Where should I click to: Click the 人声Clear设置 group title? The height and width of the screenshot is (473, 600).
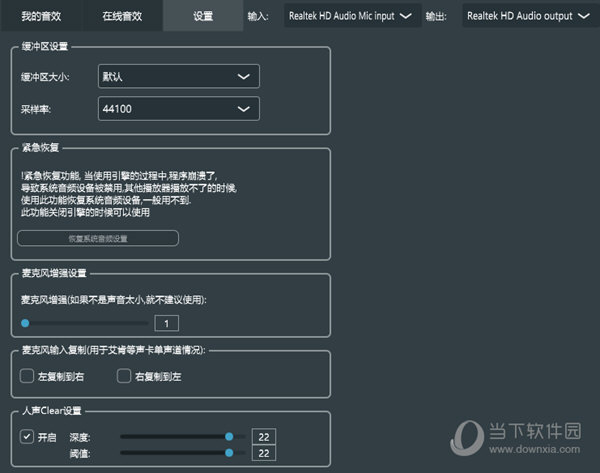[x=52, y=411]
